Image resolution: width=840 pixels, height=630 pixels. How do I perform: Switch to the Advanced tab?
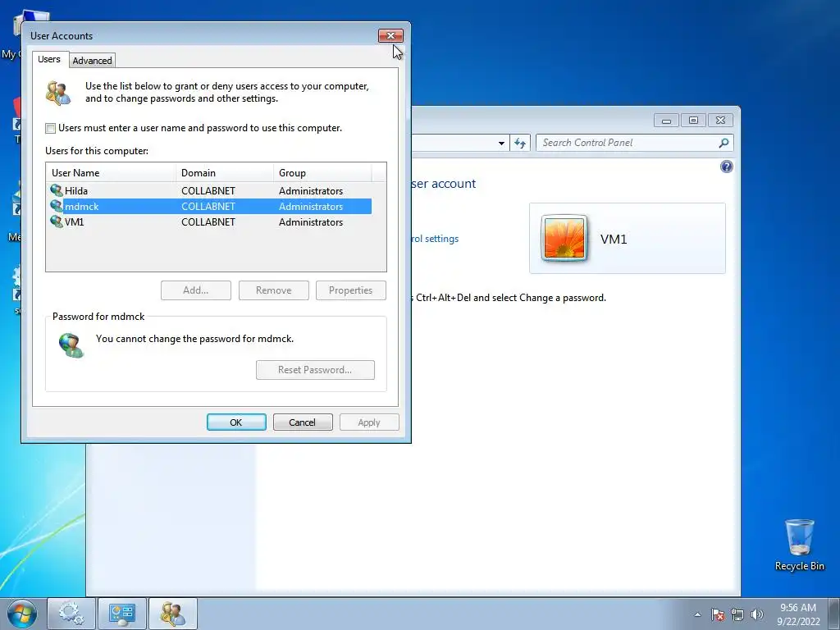click(x=92, y=61)
